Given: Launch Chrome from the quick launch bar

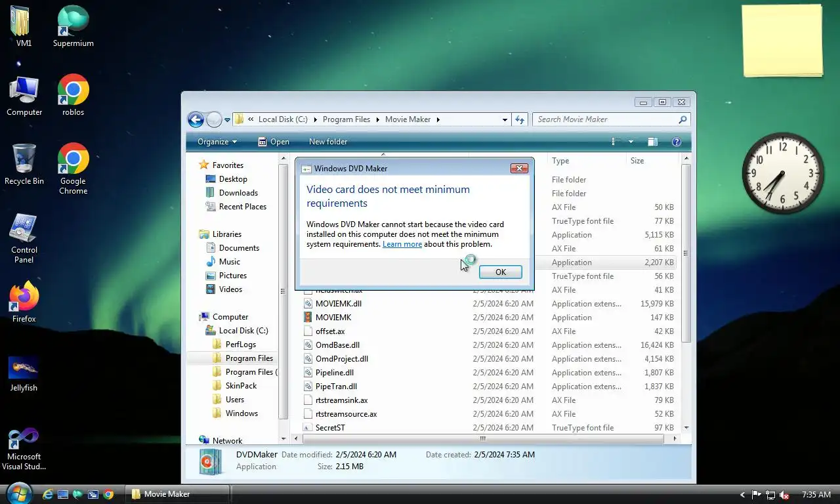Looking at the screenshot, I should tap(108, 494).
